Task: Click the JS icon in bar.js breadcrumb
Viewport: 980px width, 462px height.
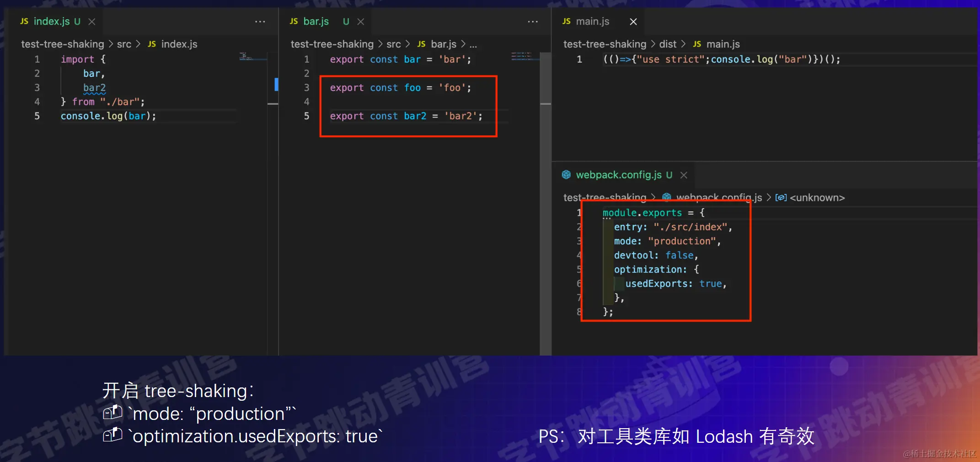Action: pyautogui.click(x=422, y=44)
